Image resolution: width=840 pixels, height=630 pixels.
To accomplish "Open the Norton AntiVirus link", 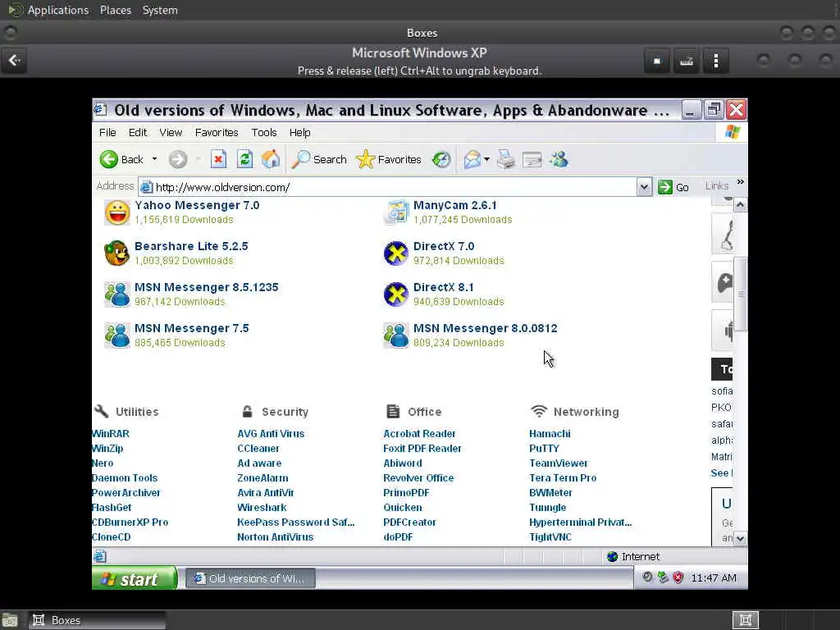I will click(276, 536).
